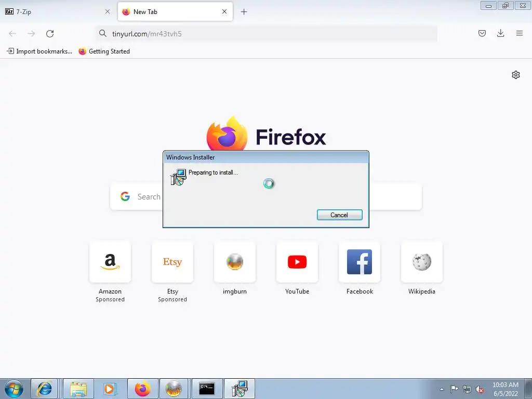Show hidden system tray icons arrow
Viewport: 532px width, 399px height.
tap(442, 389)
